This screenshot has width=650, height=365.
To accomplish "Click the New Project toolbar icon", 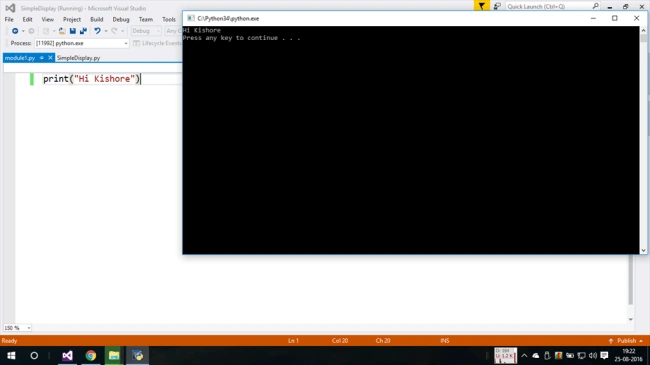I will 46,31.
